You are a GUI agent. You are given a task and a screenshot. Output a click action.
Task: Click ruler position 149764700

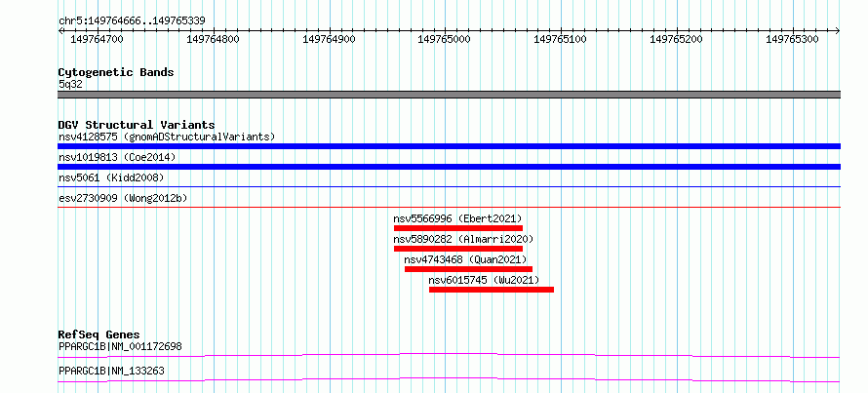(x=98, y=39)
